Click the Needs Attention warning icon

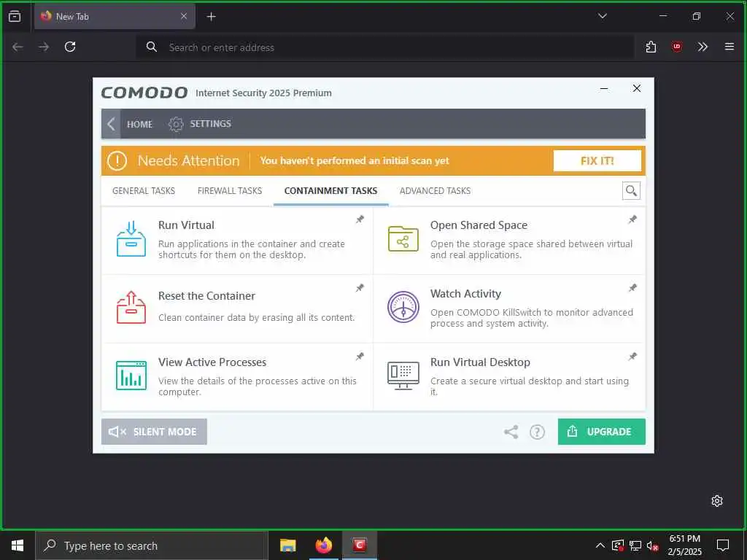click(117, 161)
